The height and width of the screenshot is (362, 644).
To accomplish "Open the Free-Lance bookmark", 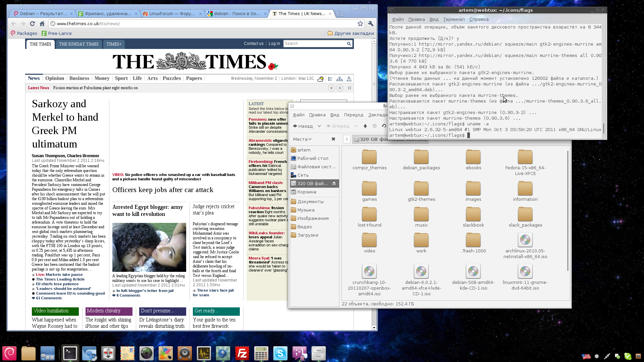I will click(57, 33).
